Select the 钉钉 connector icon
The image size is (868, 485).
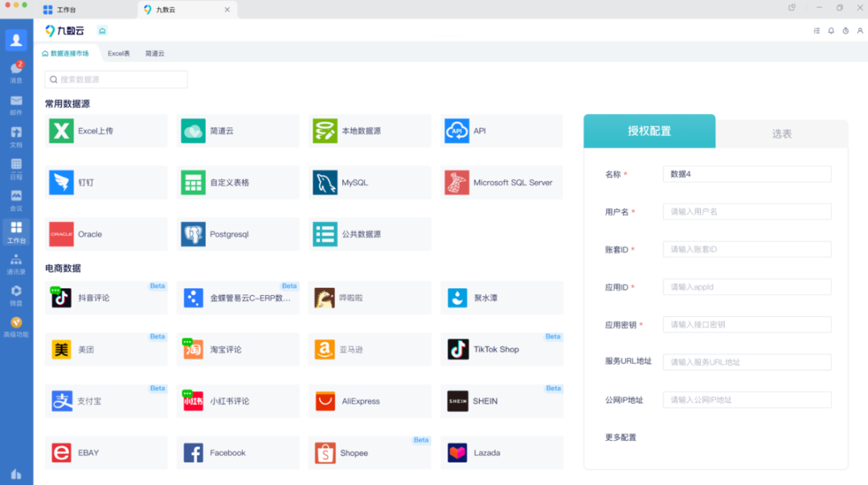coord(61,183)
